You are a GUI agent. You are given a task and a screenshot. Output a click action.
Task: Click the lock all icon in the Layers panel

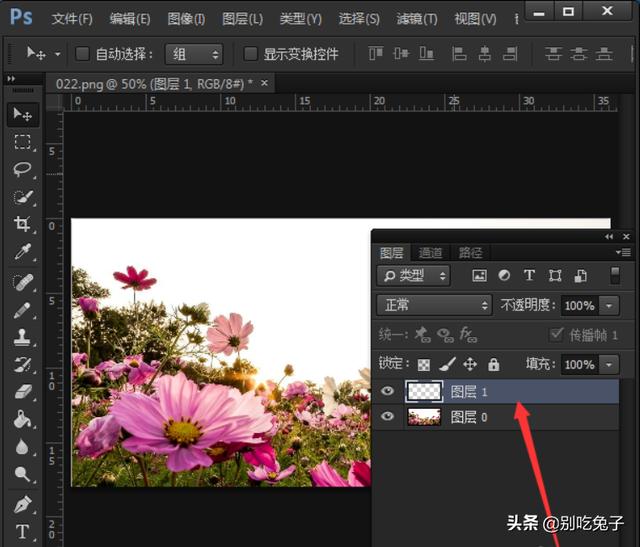[493, 365]
